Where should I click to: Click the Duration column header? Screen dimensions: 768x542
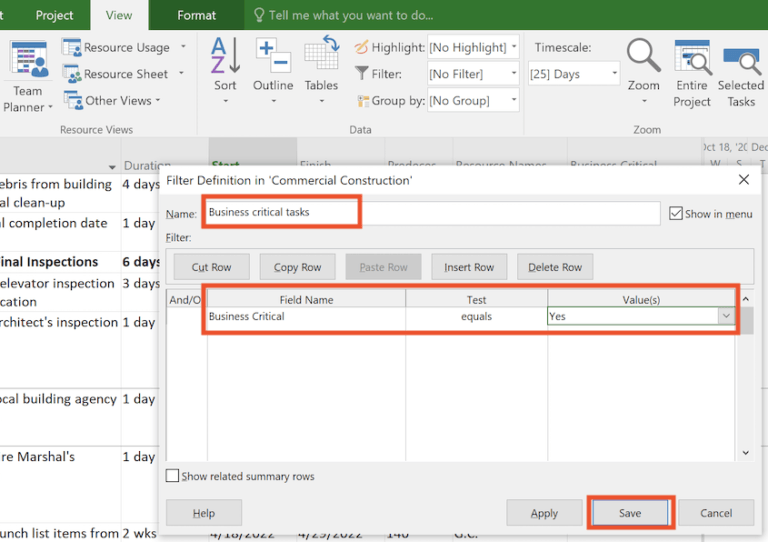(147, 165)
